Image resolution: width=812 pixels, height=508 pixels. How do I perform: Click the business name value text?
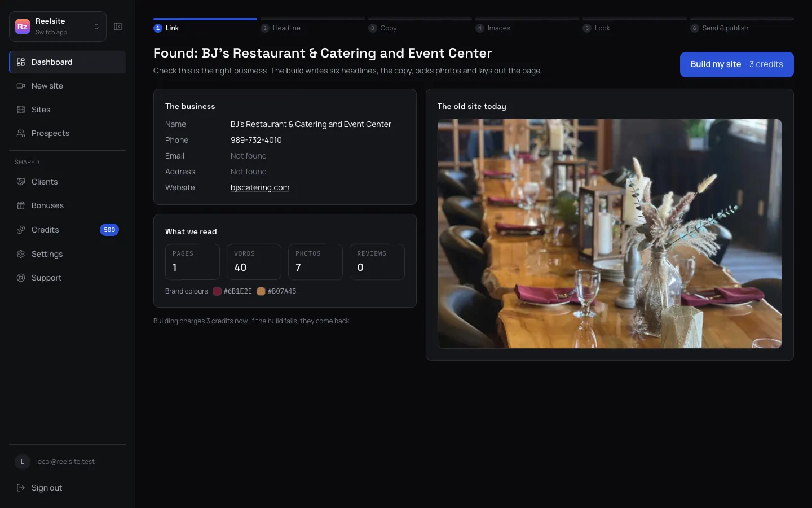311,124
